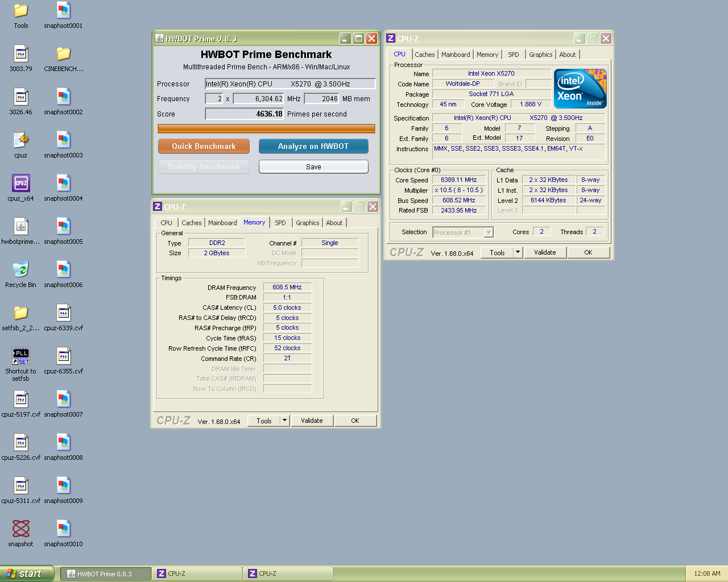Open About tab in CPU tab window

tap(568, 55)
